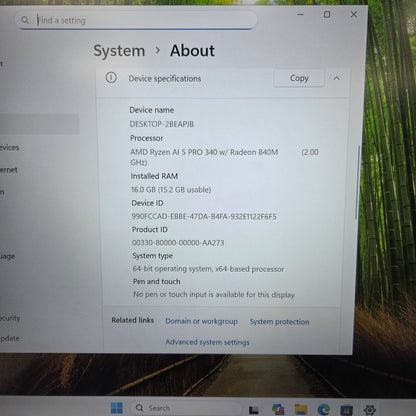
Task: Click the Settings gear in the taskbar
Action: pos(370,410)
